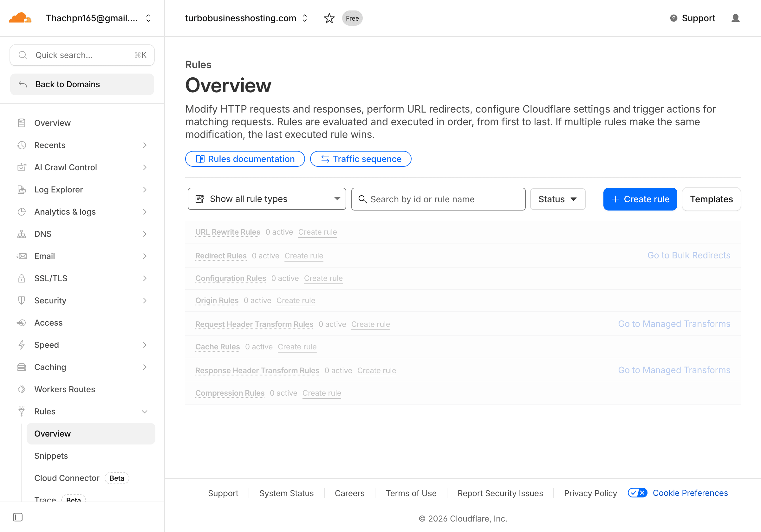This screenshot has height=532, width=761.
Task: Click the Analytics & logs pie icon
Action: (x=22, y=212)
